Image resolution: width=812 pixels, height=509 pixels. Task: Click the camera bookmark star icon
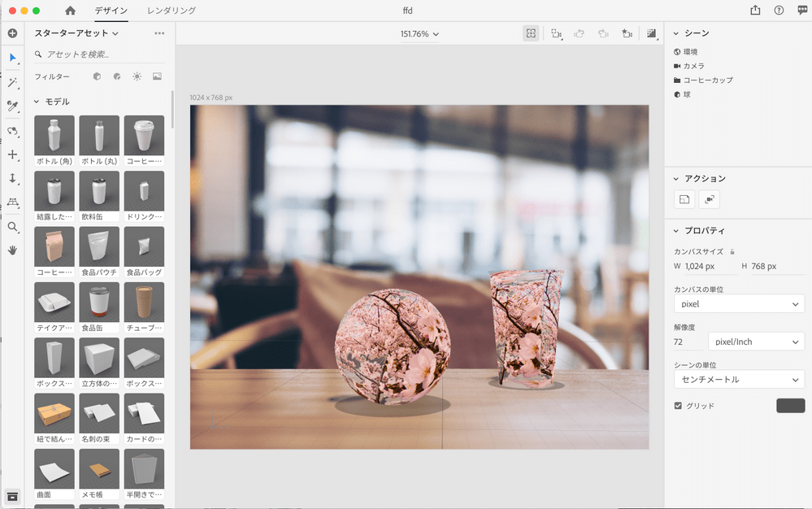pyautogui.click(x=626, y=33)
